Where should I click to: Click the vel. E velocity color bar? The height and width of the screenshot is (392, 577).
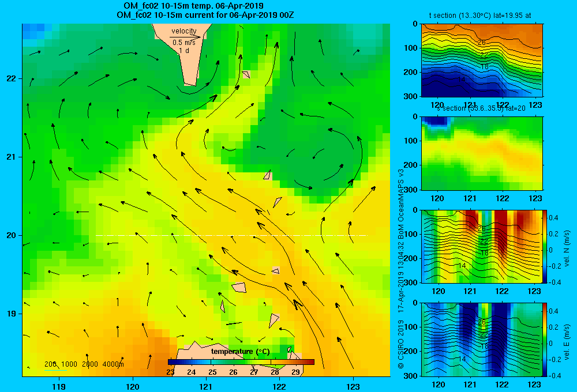545,340
